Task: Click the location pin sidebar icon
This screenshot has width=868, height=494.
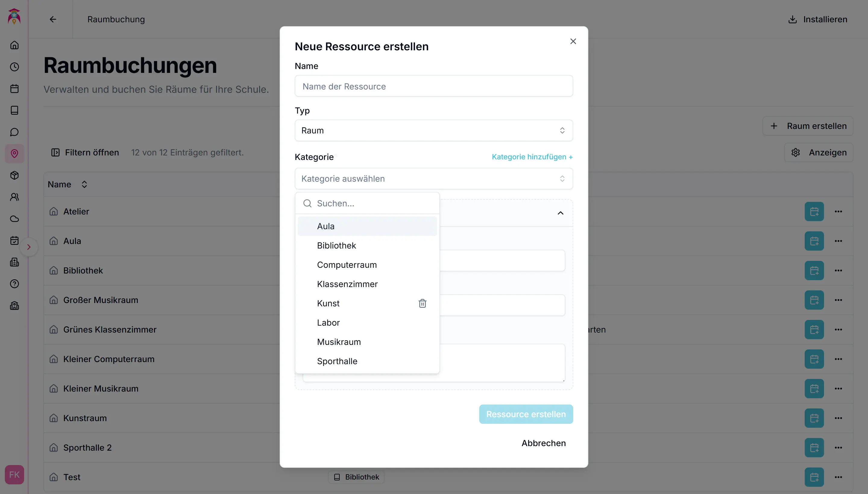Action: point(14,154)
